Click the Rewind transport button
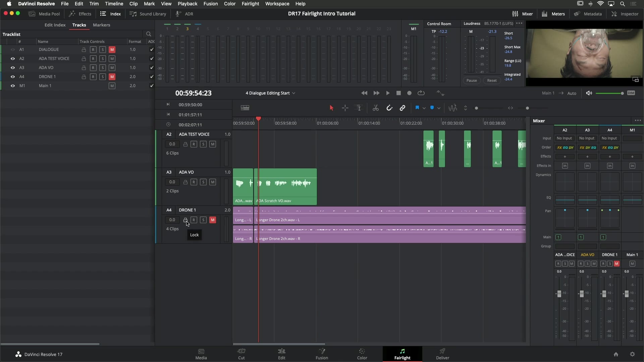The height and width of the screenshot is (362, 644). pyautogui.click(x=364, y=93)
